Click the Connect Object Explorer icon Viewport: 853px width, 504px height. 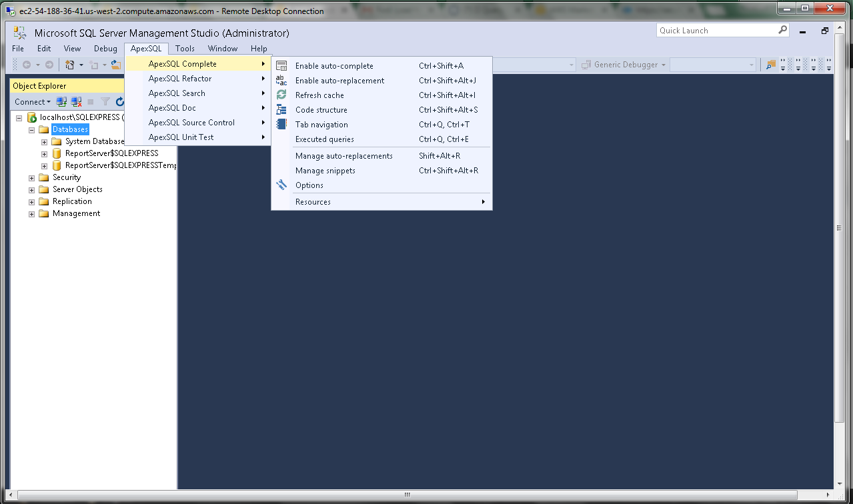[61, 102]
